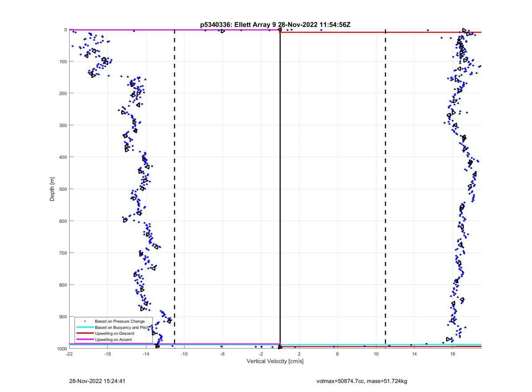Screen dimensions: 532x392
Task: Click the 900 depth tick label
Action: coord(63,317)
